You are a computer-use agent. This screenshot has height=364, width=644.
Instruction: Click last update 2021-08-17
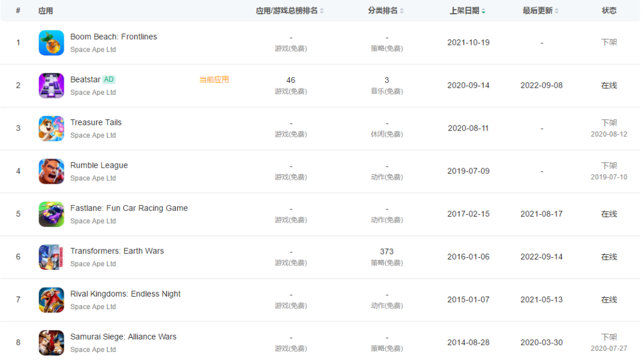541,214
